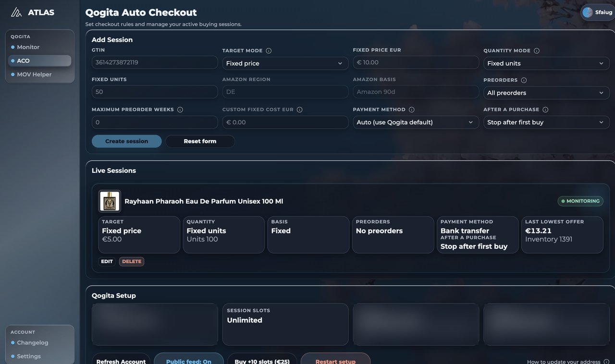The image size is (615, 364).
Task: Select ACO in the sidebar
Action: click(40, 61)
